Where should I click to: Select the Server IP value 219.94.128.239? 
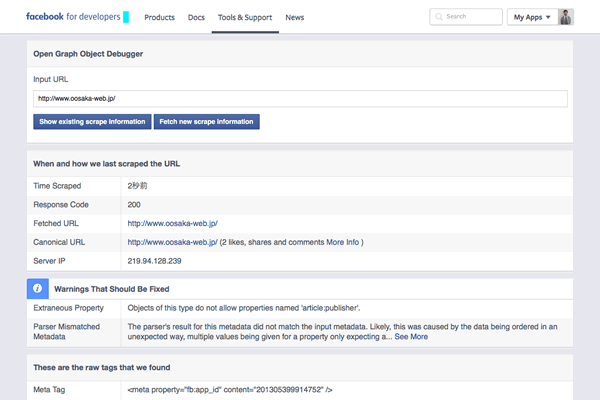click(154, 261)
